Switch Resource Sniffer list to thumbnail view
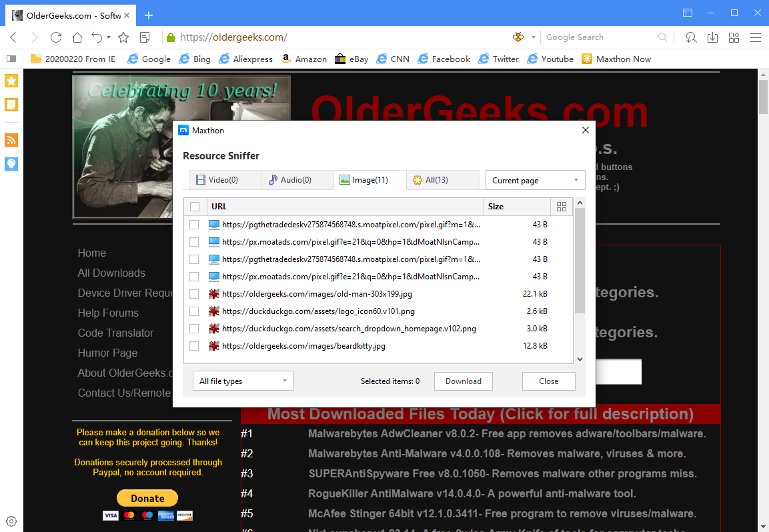Screen dimensions: 769x532 coord(562,207)
